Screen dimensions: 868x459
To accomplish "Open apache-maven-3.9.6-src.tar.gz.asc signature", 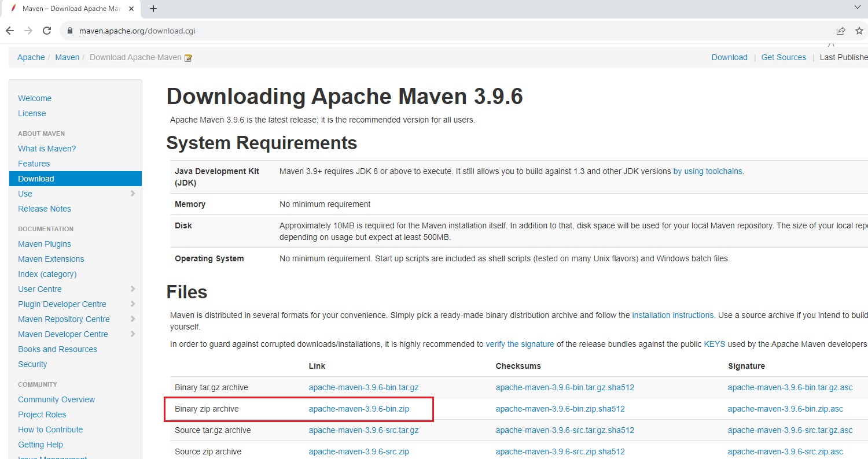I will (x=790, y=430).
